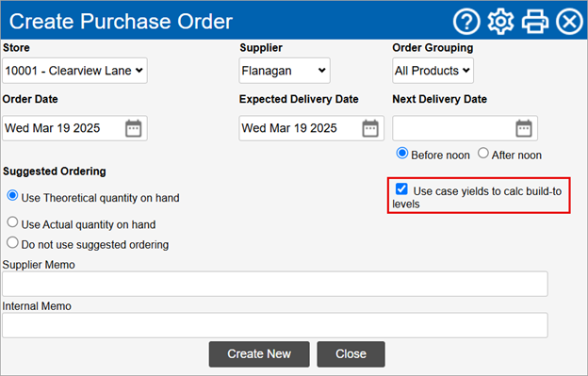Open the Order Grouping dropdown
The height and width of the screenshot is (376, 588).
pos(433,71)
